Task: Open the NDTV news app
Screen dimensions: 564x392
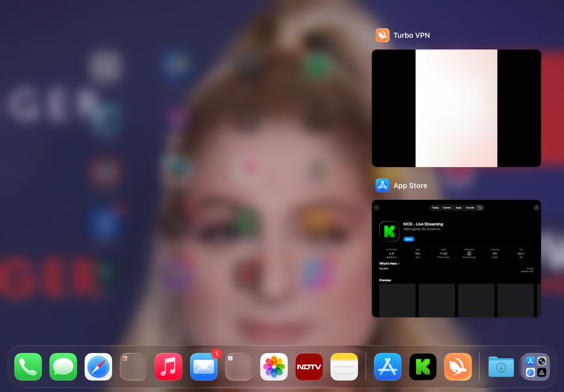Action: click(309, 367)
